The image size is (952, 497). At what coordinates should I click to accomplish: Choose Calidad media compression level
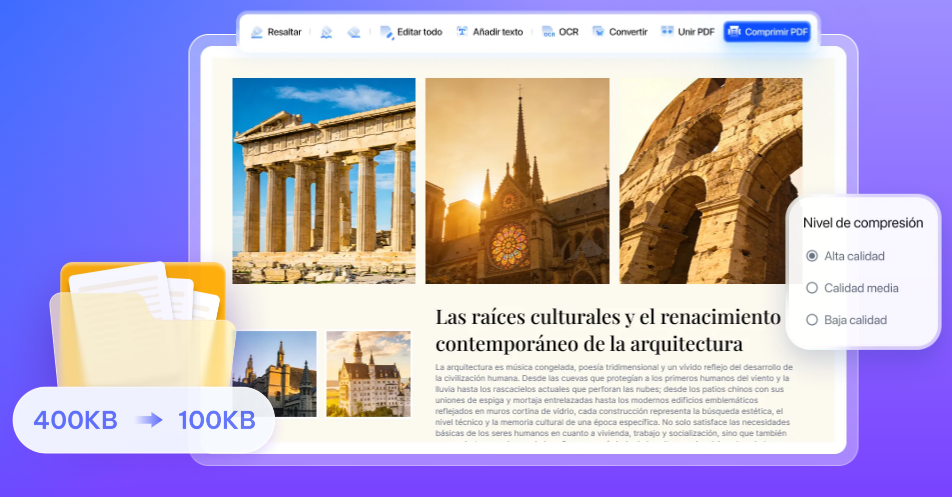[x=812, y=288]
